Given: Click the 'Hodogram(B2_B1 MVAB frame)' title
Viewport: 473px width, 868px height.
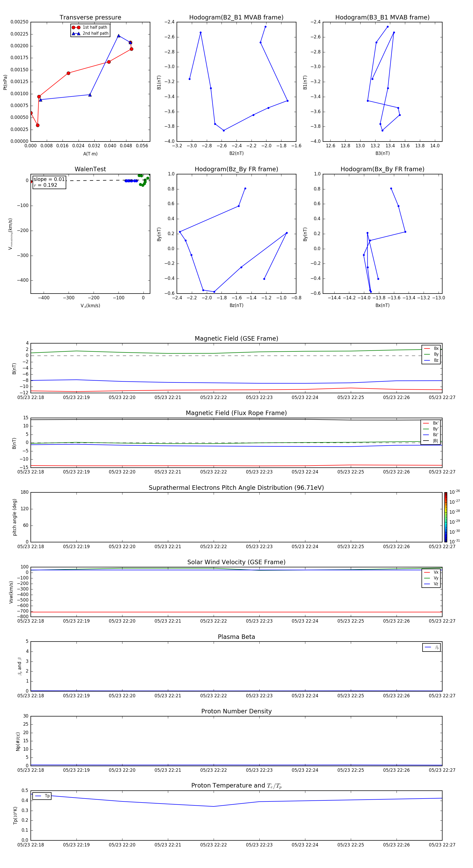Looking at the screenshot, I should (236, 18).
